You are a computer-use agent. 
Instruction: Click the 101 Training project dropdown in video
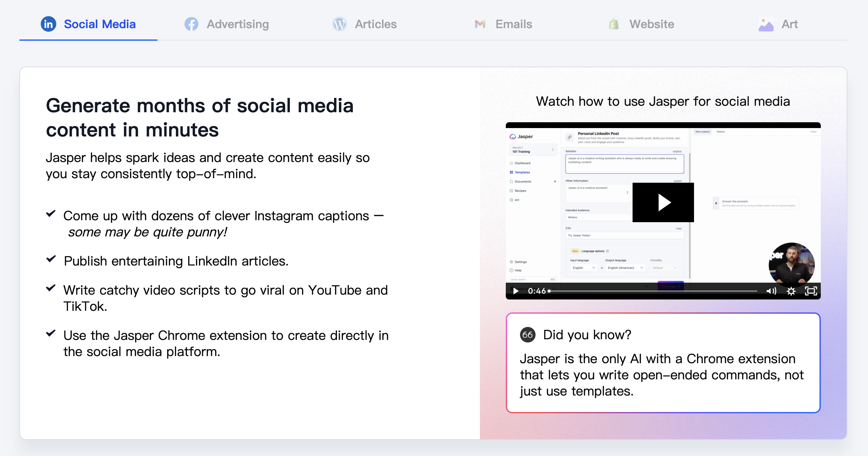(x=533, y=150)
